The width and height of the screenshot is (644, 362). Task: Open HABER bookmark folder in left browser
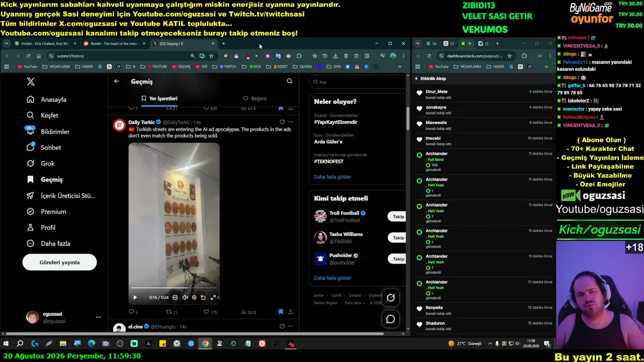(84, 66)
